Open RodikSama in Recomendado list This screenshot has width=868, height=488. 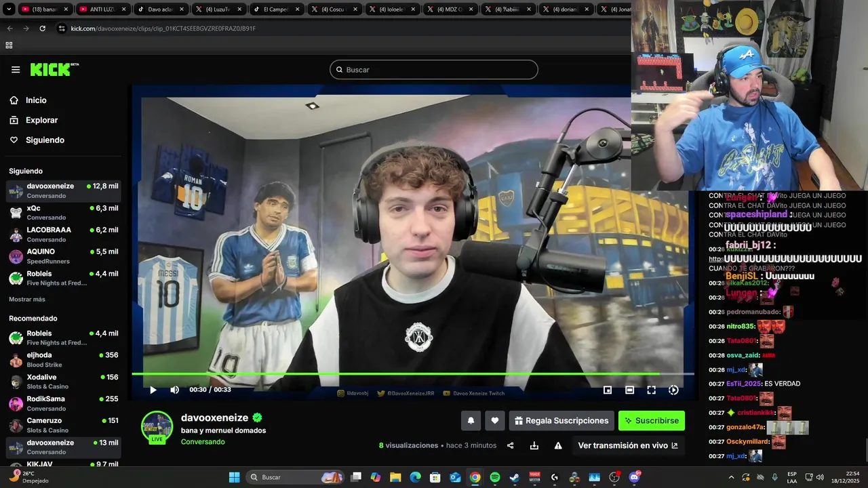tap(64, 403)
